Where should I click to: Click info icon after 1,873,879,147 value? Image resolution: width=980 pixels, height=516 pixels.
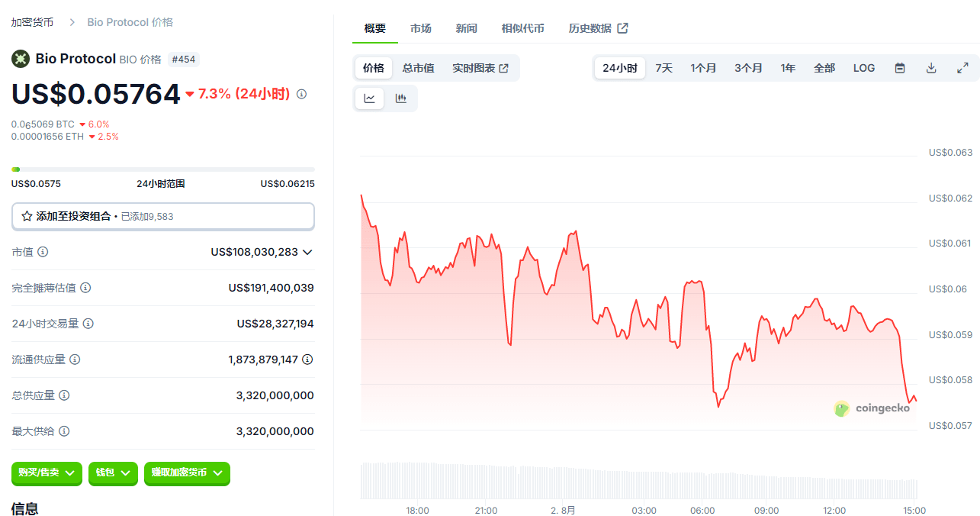(307, 360)
